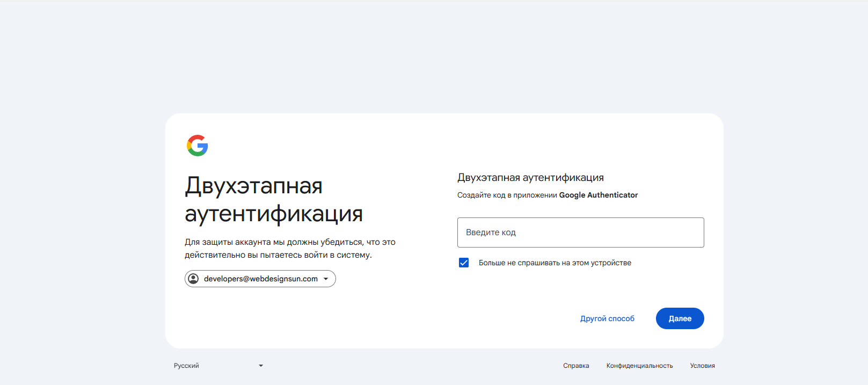Click the 'Google Authenticator' bold text

pos(599,195)
